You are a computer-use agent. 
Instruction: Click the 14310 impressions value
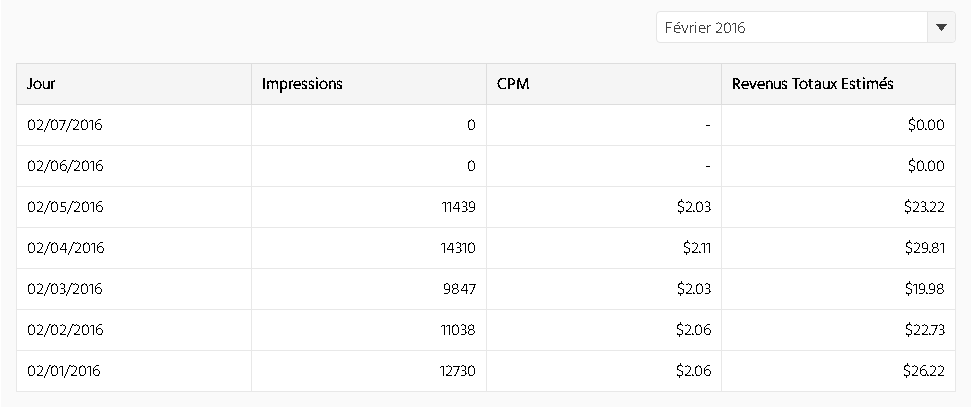pos(458,248)
